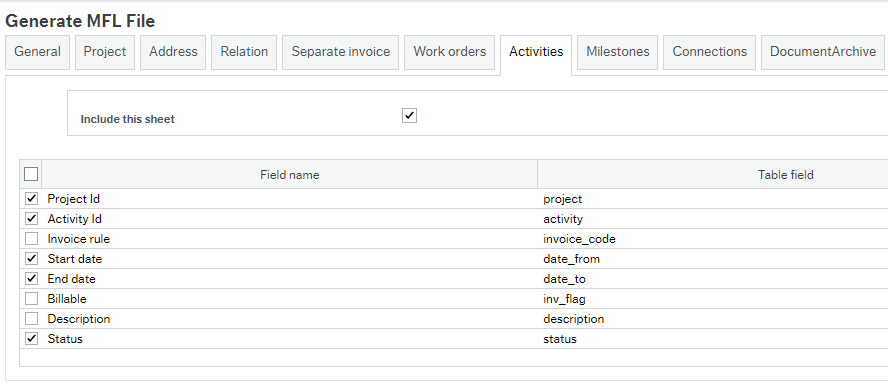888x391 pixels.
Task: Click the invoice_code table field cell
Action: [x=579, y=239]
